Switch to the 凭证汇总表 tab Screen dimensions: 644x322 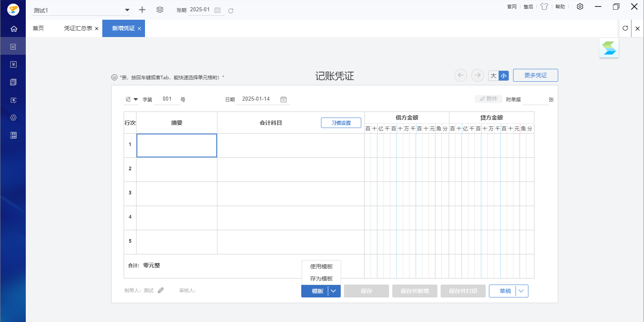point(78,28)
